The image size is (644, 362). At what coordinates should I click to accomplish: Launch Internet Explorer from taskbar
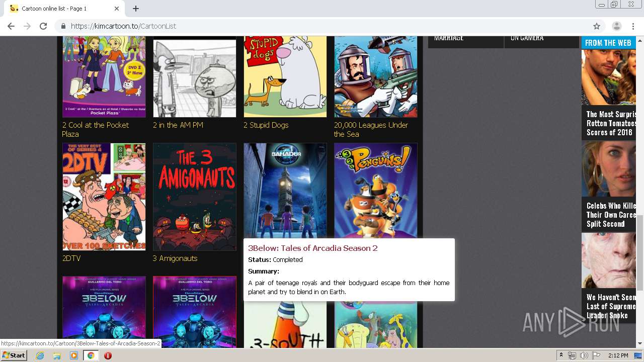(x=40, y=355)
